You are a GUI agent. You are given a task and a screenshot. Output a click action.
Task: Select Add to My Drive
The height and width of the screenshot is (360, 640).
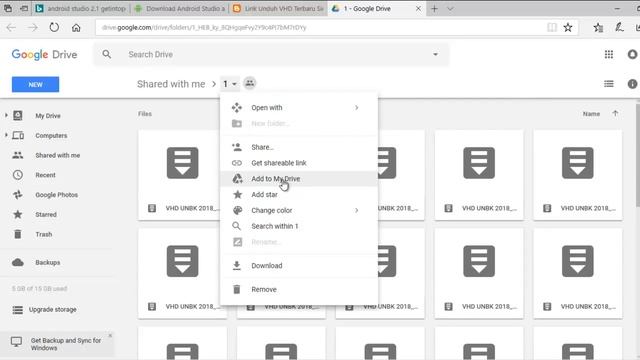(x=298, y=179)
